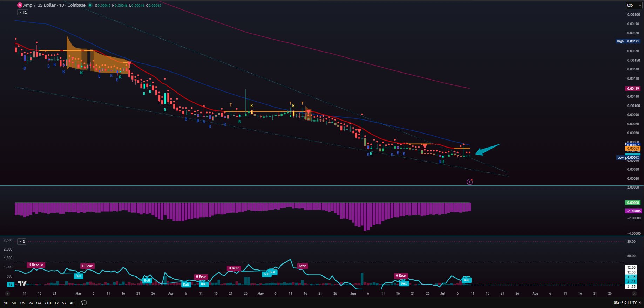Select the 5Y date range
644x308 pixels.
64,303
